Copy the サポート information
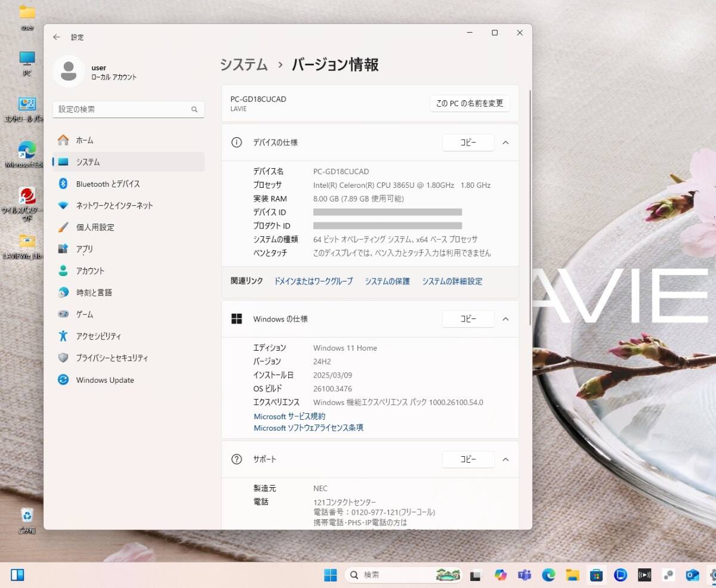The width and height of the screenshot is (716, 588). point(468,459)
